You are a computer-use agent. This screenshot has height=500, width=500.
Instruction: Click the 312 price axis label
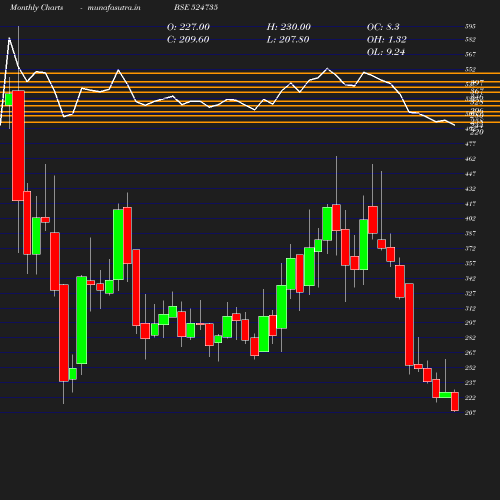[x=470, y=309]
